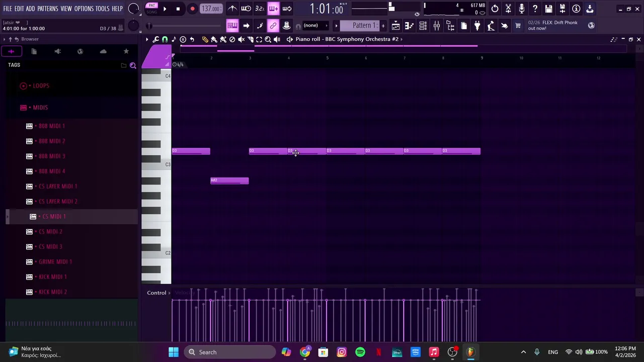Expand the LOOPS folder
Image resolution: width=644 pixels, height=362 pixels.
click(x=41, y=86)
